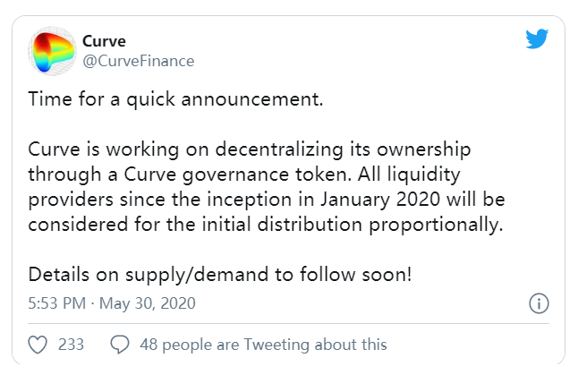Click the Curve rainbow avatar logo

tap(55, 52)
